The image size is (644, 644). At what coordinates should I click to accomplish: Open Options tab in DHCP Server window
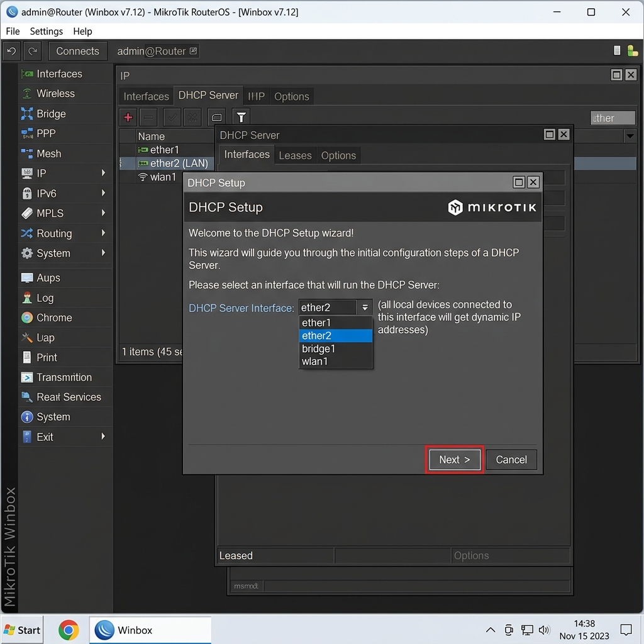[x=338, y=156]
